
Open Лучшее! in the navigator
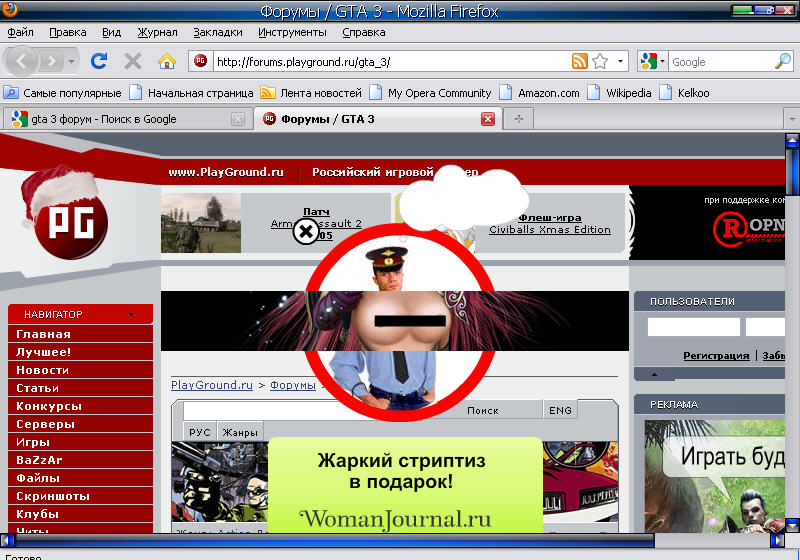(x=81, y=352)
